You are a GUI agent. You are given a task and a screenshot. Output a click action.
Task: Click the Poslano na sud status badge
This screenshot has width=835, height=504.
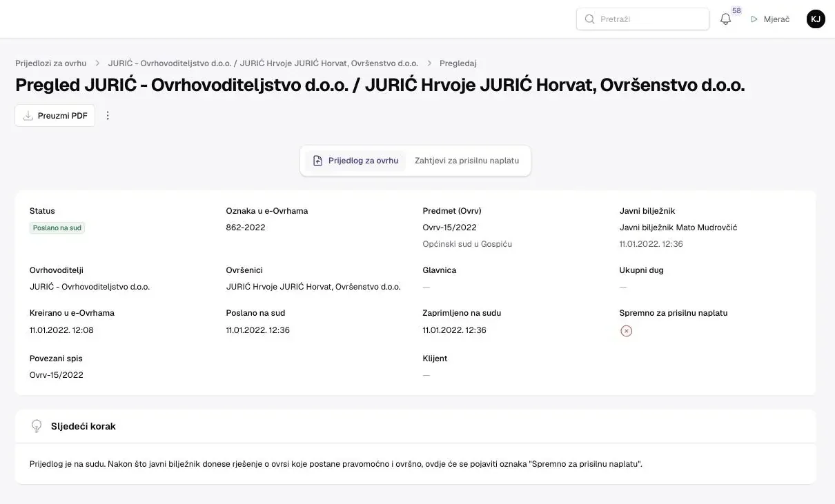pos(57,228)
